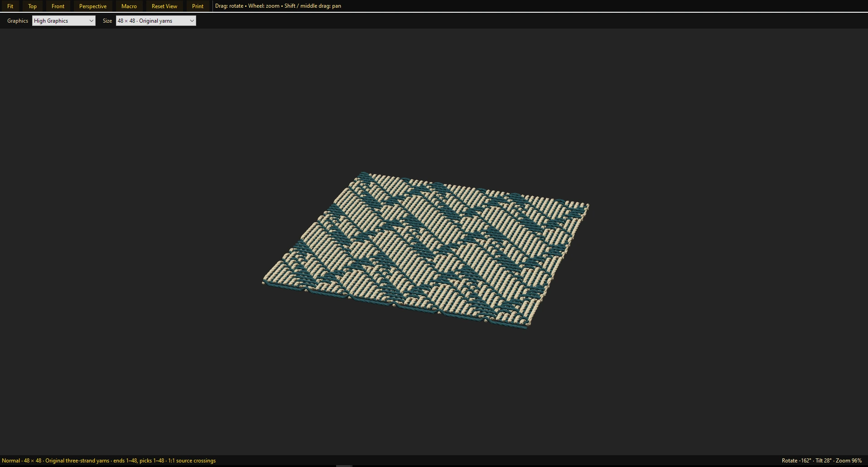Click the drag rotate hint text
This screenshot has width=868, height=467.
[x=278, y=6]
